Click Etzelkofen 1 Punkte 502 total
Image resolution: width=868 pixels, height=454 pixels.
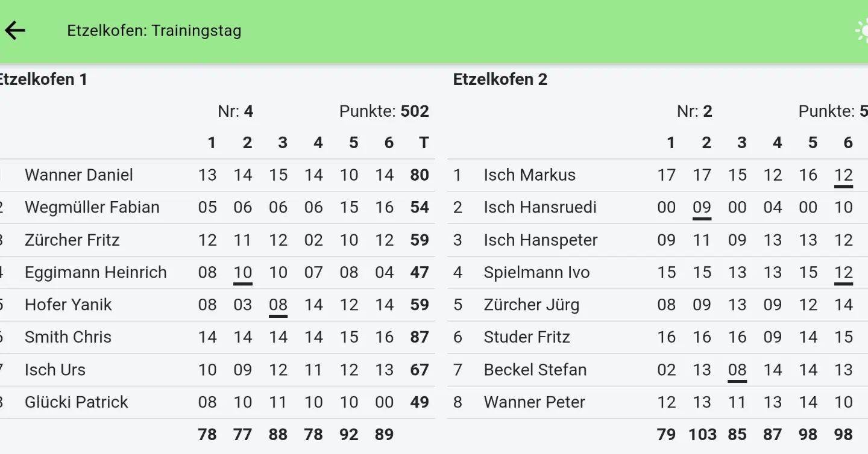coord(384,111)
